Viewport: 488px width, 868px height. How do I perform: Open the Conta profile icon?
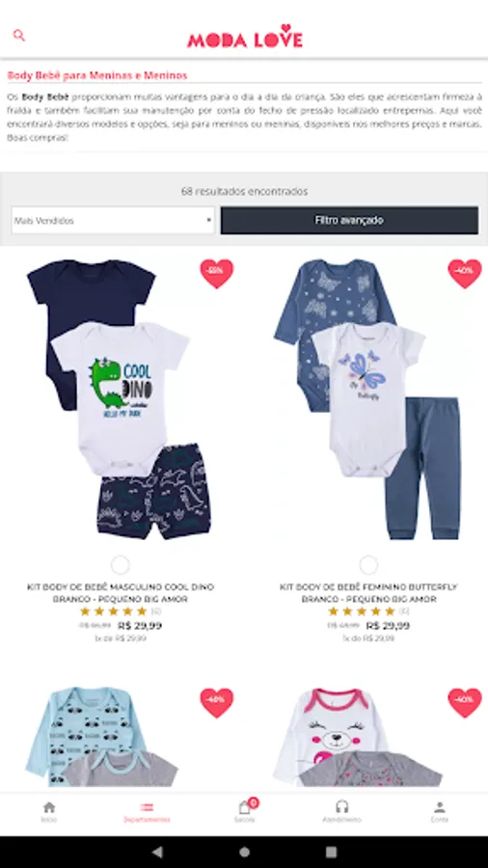click(440, 811)
